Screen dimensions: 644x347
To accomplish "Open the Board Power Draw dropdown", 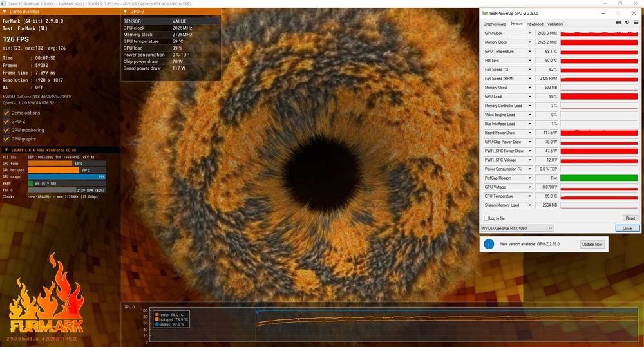I will click(x=529, y=133).
